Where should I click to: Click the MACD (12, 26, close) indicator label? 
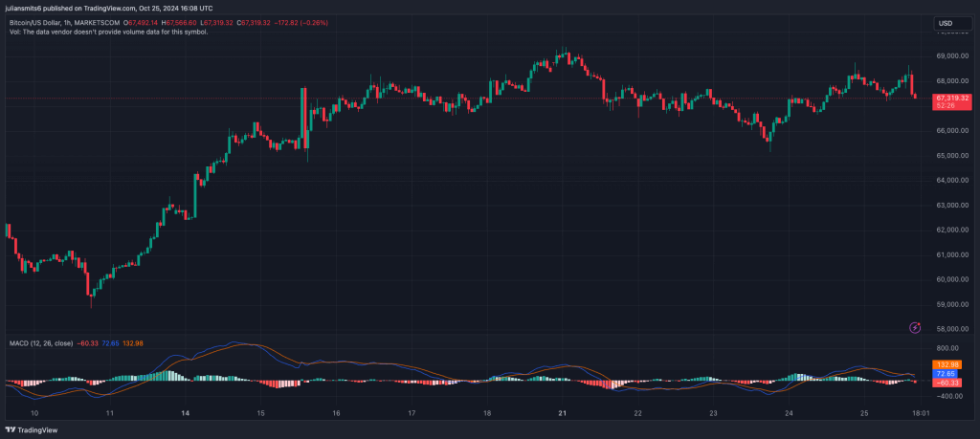pos(40,343)
